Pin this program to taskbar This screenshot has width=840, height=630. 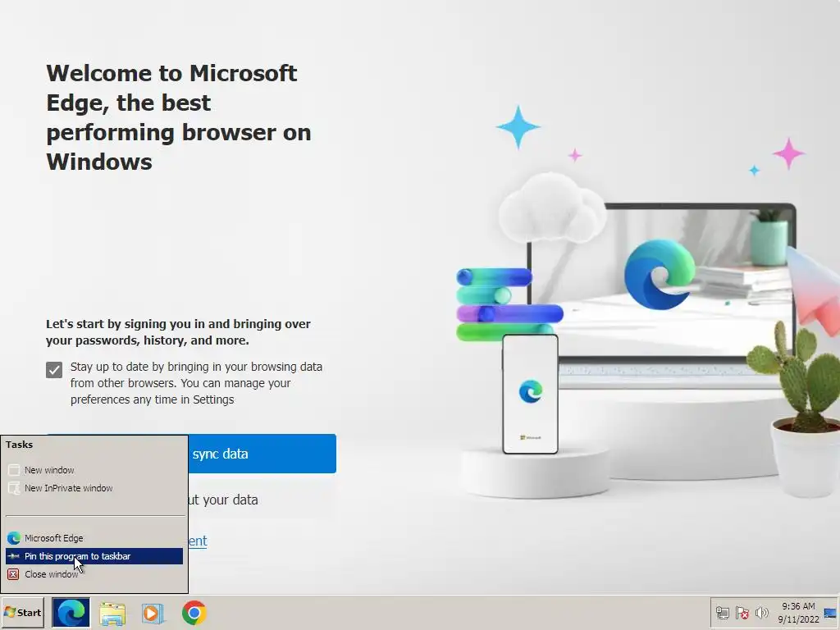[94, 556]
